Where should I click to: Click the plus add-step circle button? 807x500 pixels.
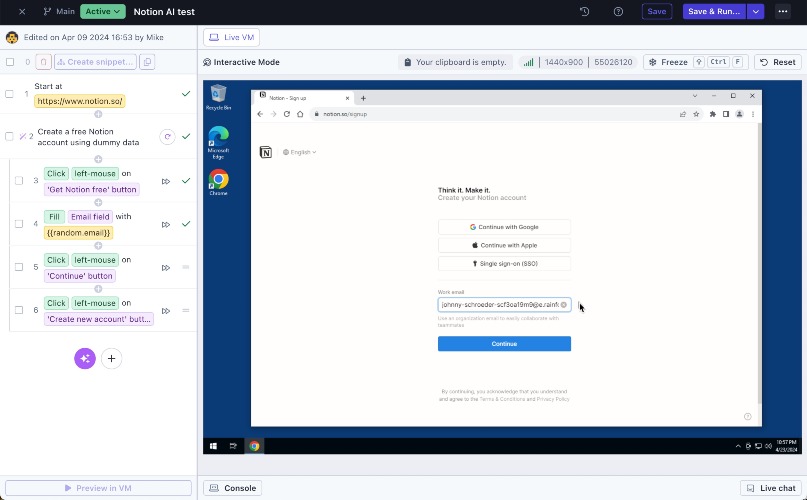pos(111,358)
